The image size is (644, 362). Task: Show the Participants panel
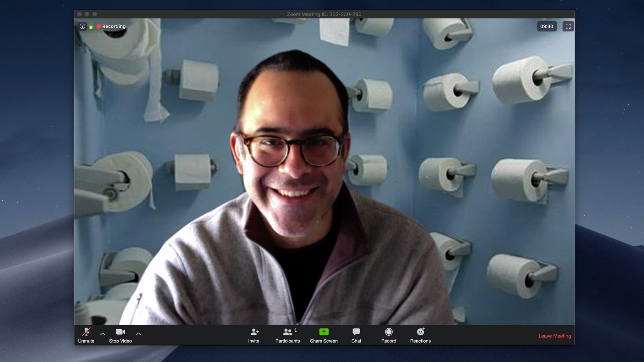point(287,335)
